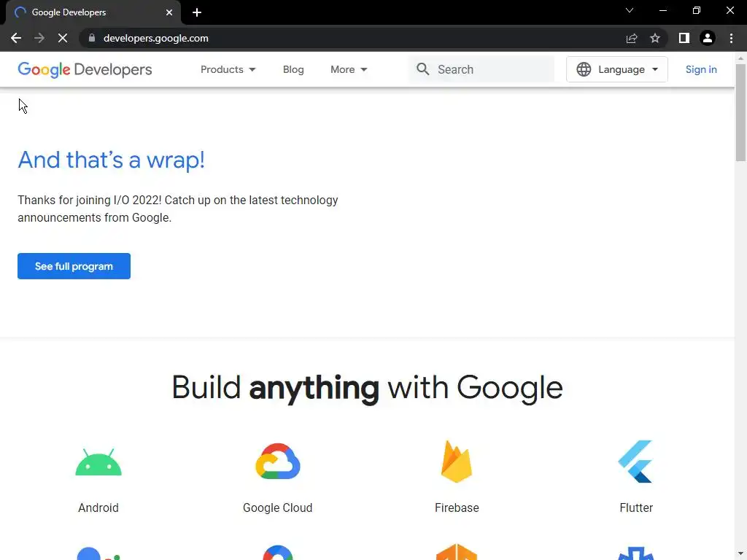Click the search magnifier icon
Screen dimensions: 747x560
pos(422,69)
